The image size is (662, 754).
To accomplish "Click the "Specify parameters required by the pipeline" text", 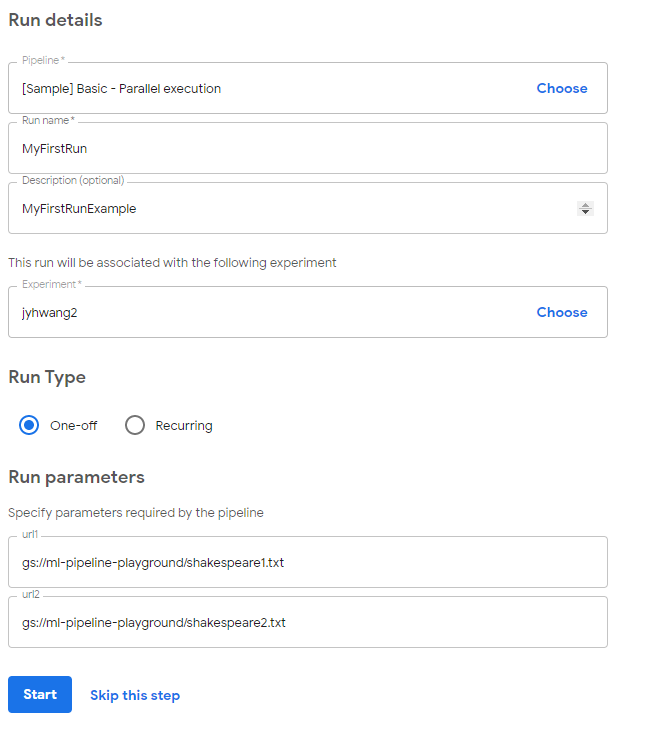I will [136, 513].
